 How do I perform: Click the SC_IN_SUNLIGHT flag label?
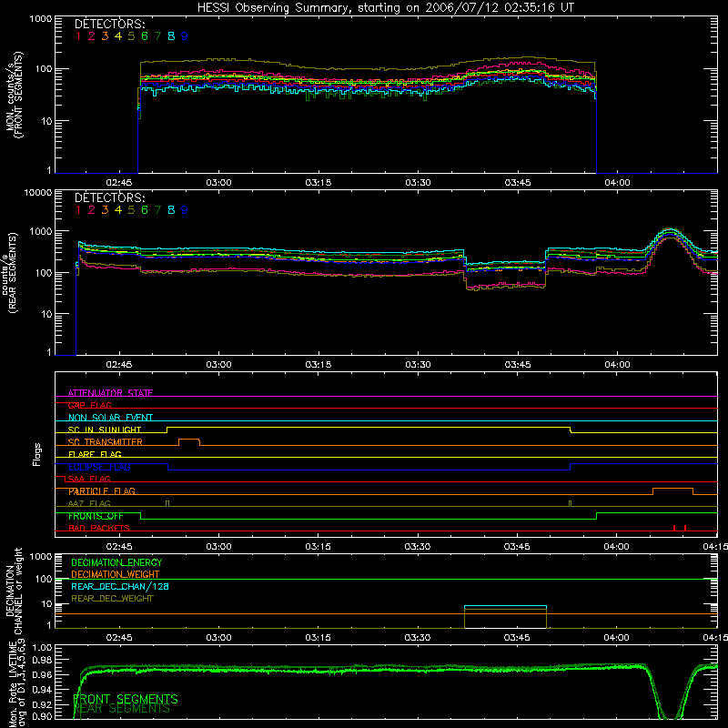click(105, 430)
